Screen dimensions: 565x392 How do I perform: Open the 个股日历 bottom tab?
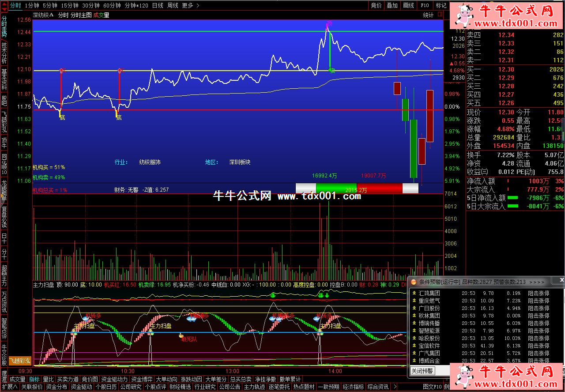click(106, 387)
